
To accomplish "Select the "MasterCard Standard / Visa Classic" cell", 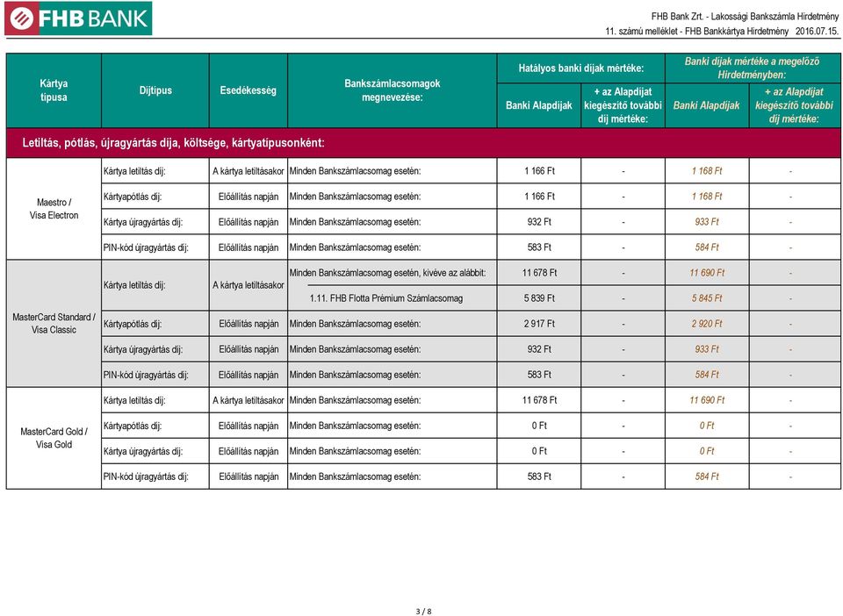I will [54, 323].
